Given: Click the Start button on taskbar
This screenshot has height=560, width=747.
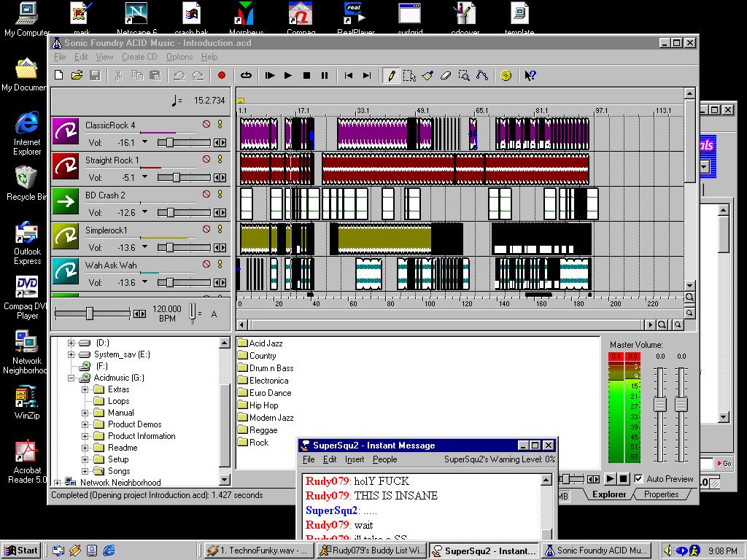Looking at the screenshot, I should click(21, 551).
